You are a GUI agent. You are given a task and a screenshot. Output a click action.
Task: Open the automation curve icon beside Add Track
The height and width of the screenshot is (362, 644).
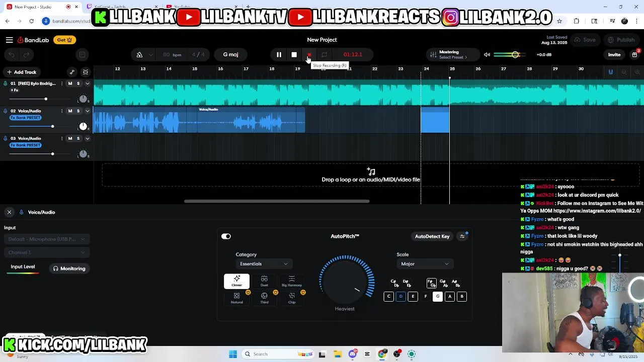72,72
